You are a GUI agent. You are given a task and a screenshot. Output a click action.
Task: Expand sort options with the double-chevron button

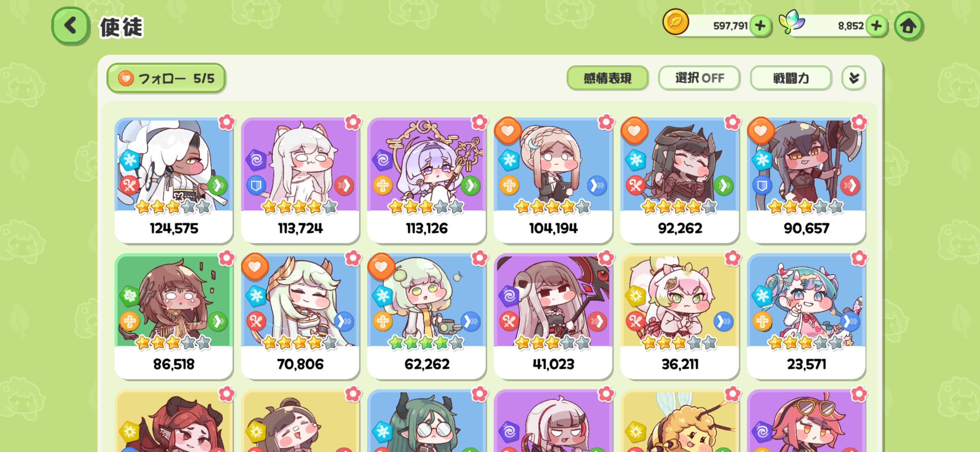[853, 78]
